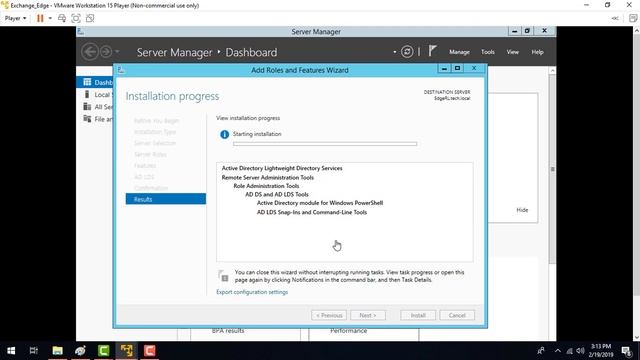The height and width of the screenshot is (360, 640).
Task: Show hidden system tray icons
Action: click(558, 351)
